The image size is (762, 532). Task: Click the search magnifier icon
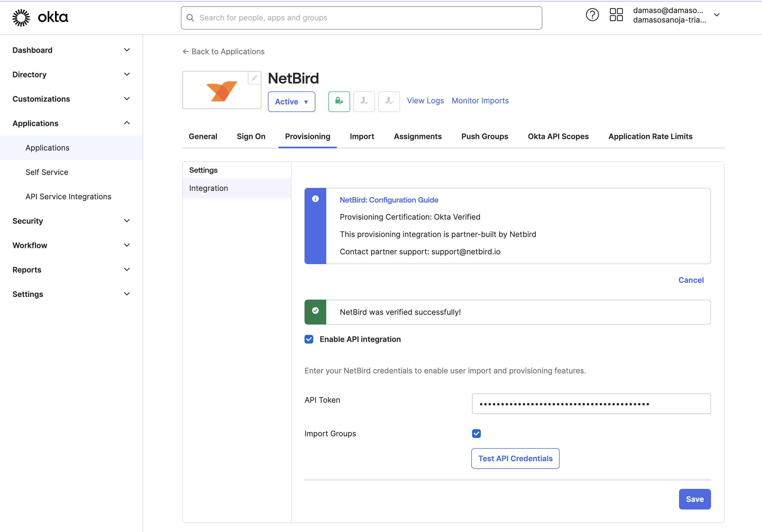pyautogui.click(x=190, y=18)
